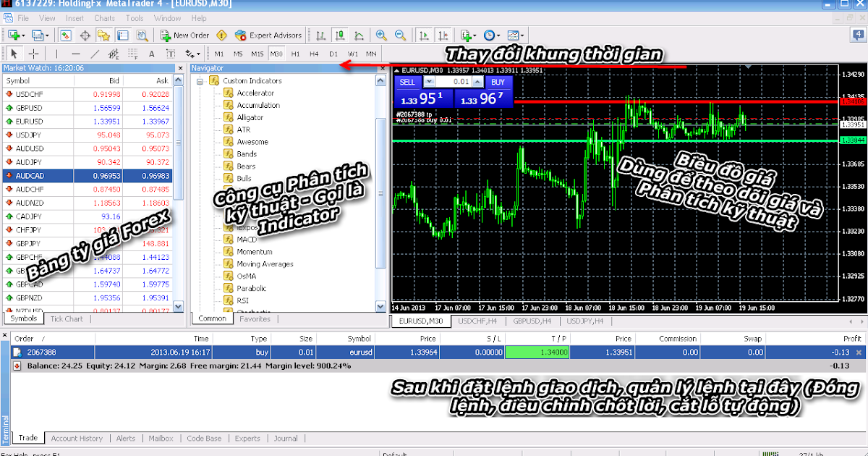
Task: Open the Profiles toolbar button
Action: click(x=40, y=35)
